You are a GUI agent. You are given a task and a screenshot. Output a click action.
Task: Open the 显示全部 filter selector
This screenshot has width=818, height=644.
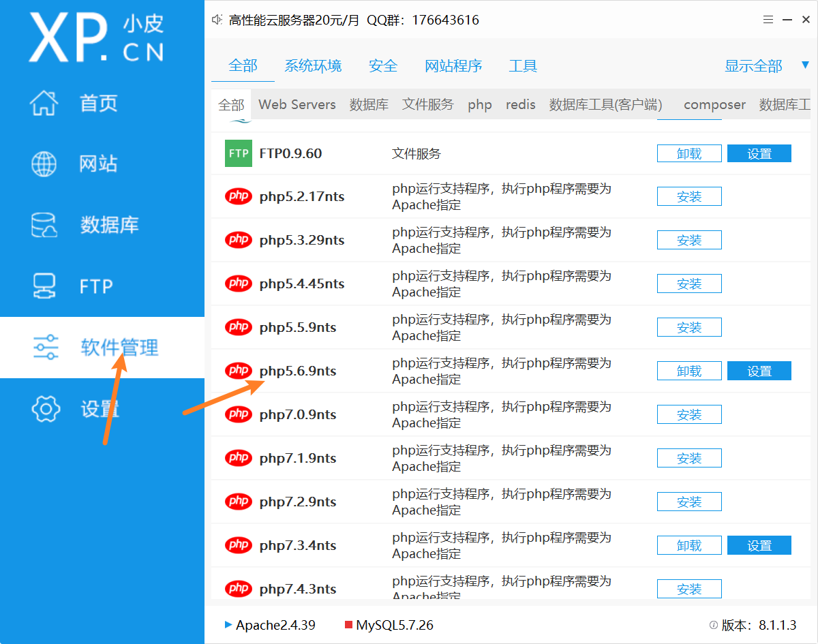point(753,66)
